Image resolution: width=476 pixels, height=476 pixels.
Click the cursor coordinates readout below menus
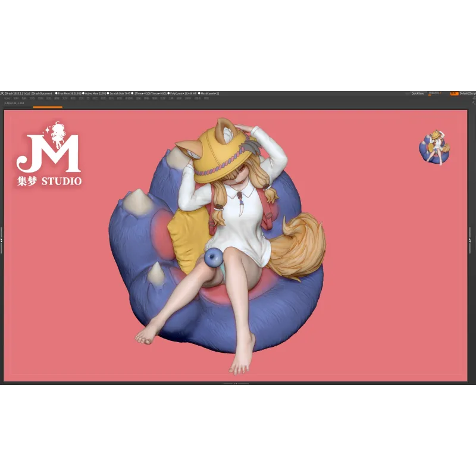pos(14,103)
